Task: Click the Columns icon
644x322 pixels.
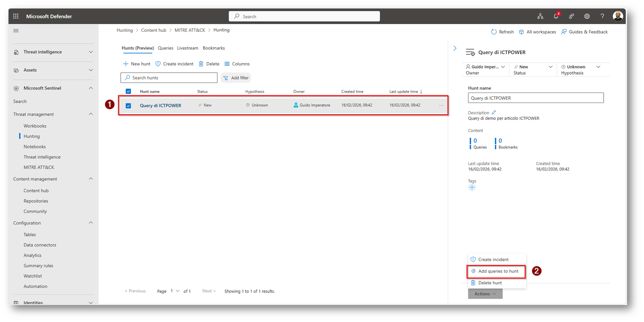Action: click(227, 64)
